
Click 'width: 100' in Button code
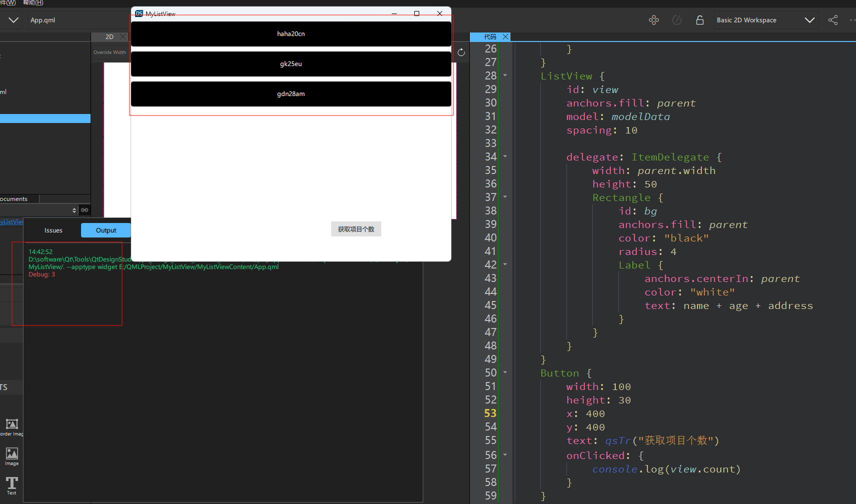(599, 386)
